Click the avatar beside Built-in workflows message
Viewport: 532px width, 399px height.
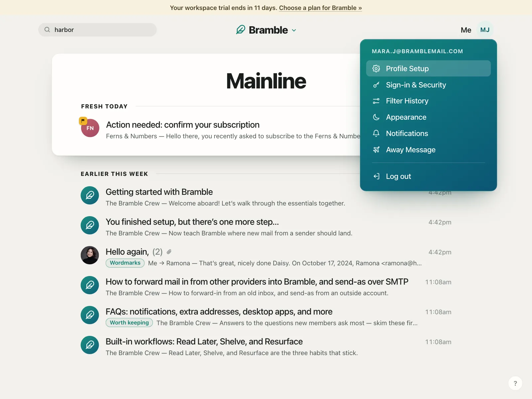coord(90,345)
